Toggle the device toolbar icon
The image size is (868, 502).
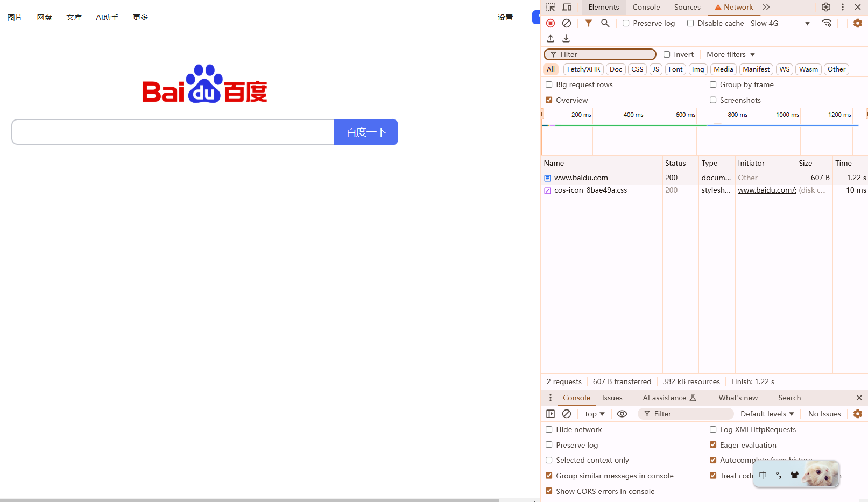567,7
